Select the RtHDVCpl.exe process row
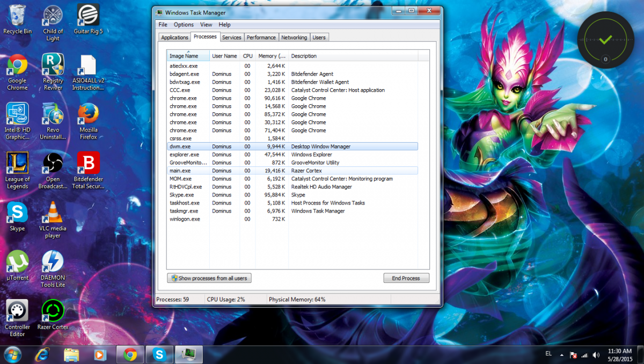The image size is (644, 364). click(x=292, y=187)
